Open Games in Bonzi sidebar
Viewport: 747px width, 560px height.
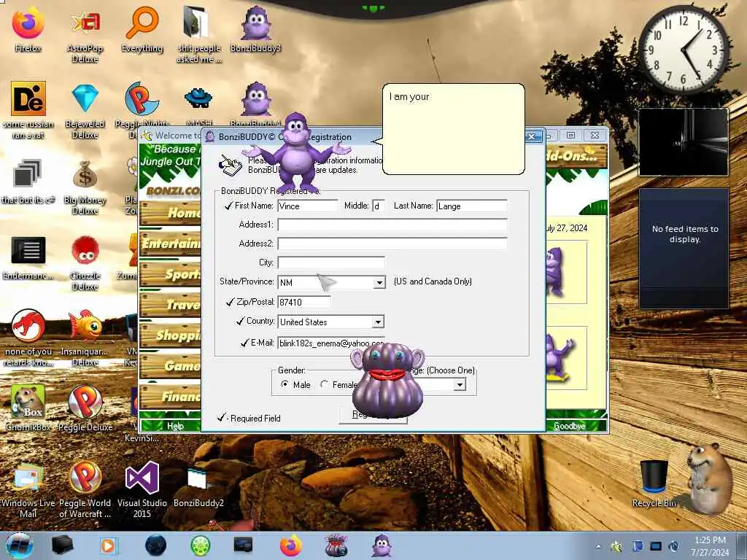coord(170,366)
